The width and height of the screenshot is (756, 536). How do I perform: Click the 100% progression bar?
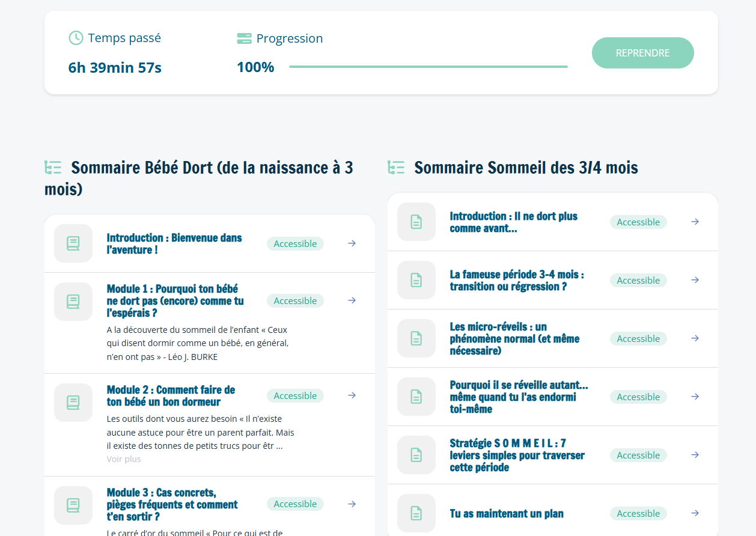pyautogui.click(x=428, y=67)
